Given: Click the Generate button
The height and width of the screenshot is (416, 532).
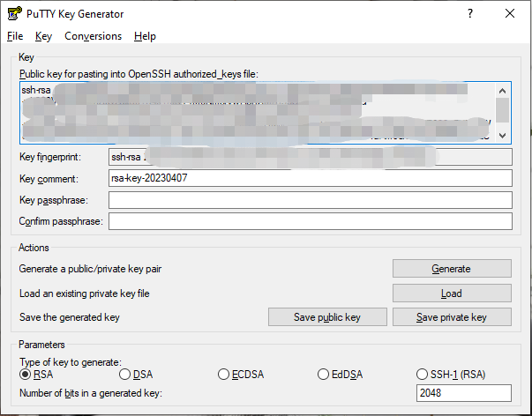Looking at the screenshot, I should (x=452, y=269).
